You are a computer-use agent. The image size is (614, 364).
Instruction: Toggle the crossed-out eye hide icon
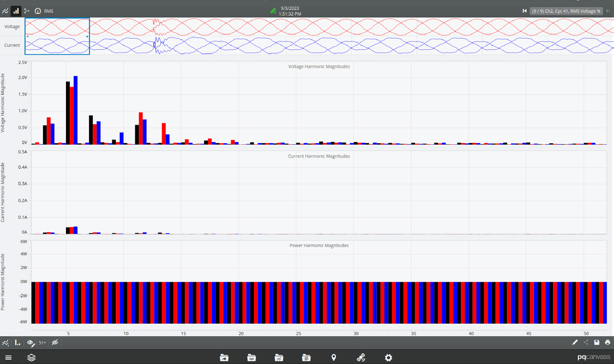tap(55, 343)
